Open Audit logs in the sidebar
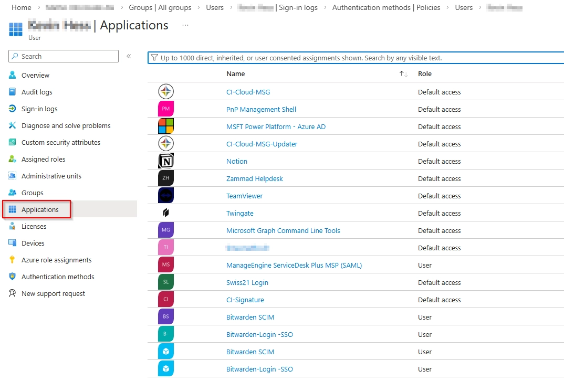Screen dimensions: 564x392 click(x=38, y=92)
